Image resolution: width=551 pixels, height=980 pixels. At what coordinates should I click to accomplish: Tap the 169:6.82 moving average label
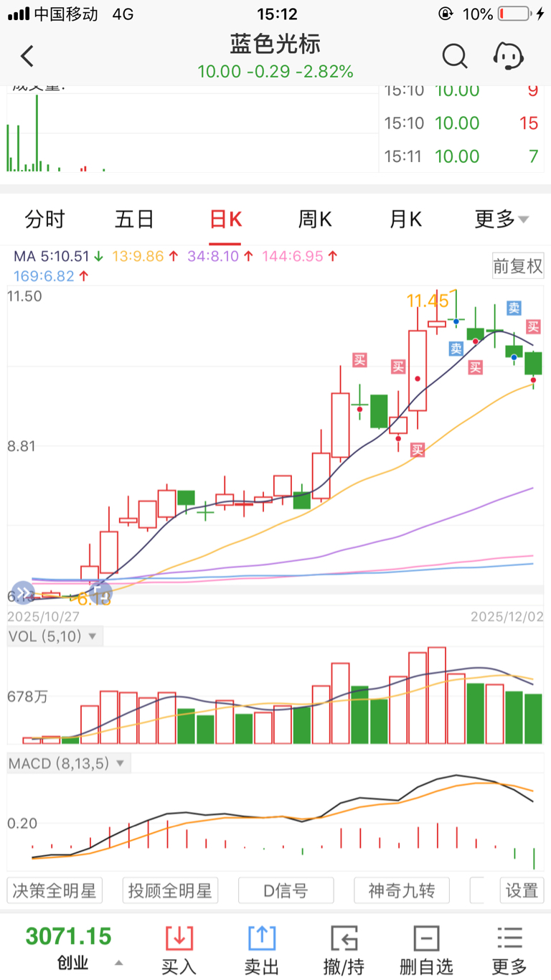51,275
